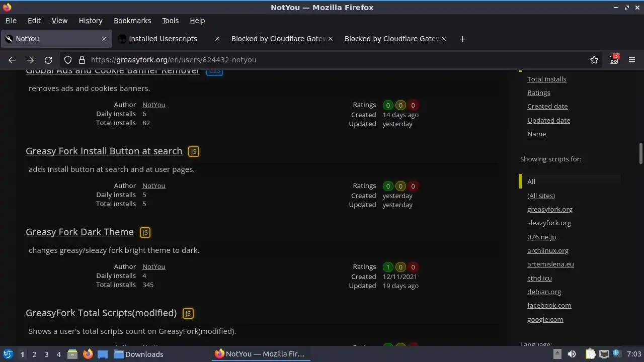
Task: Click yellow ok rating on Install Button script
Action: click(400, 186)
